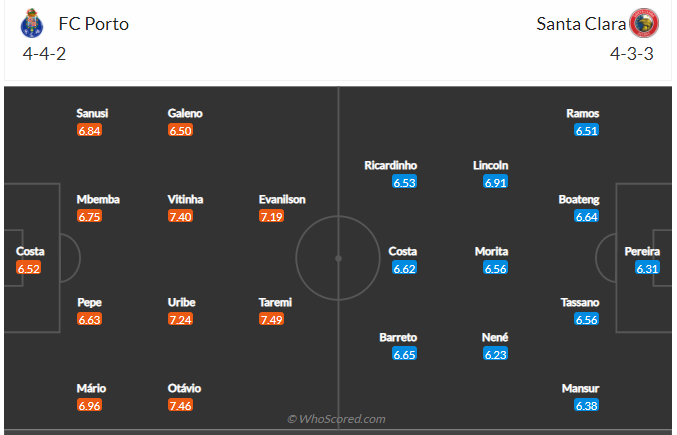The height and width of the screenshot is (435, 677).
Task: Click Nené's 6.23 rating badge
Action: click(x=495, y=353)
